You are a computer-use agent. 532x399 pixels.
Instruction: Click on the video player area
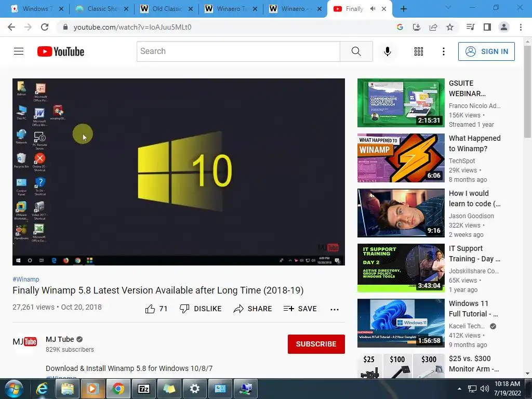179,171
